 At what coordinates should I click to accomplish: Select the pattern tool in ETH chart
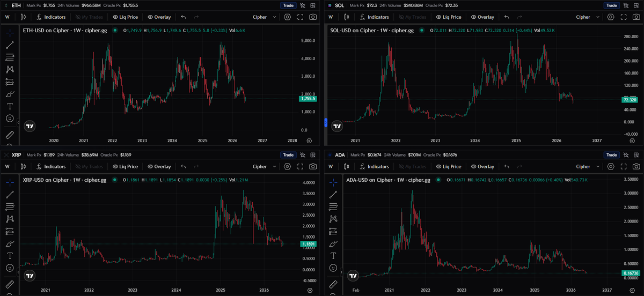click(x=10, y=69)
